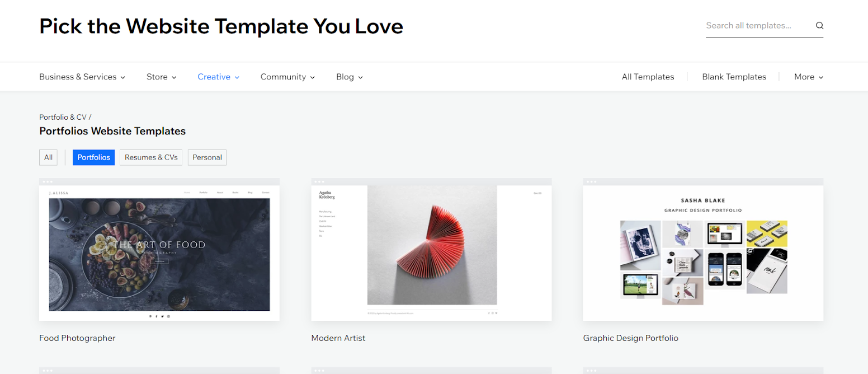Image resolution: width=868 pixels, height=374 pixels.
Task: Select the Graphic Design Portfolio thumbnail
Action: [703, 252]
